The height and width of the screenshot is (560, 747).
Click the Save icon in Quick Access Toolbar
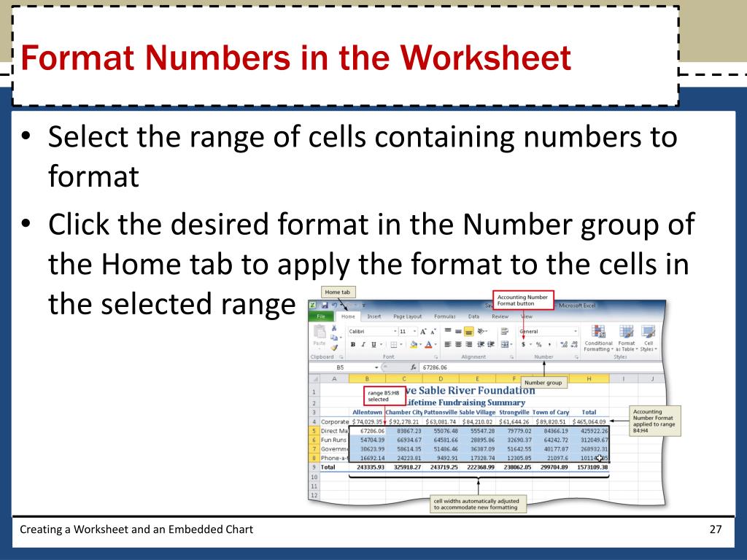(325, 306)
